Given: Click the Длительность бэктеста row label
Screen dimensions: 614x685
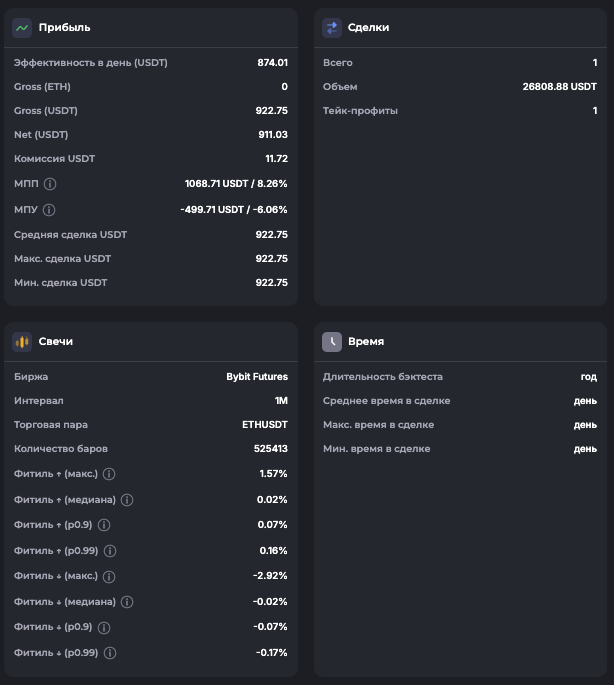Looking at the screenshot, I should click(382, 377).
